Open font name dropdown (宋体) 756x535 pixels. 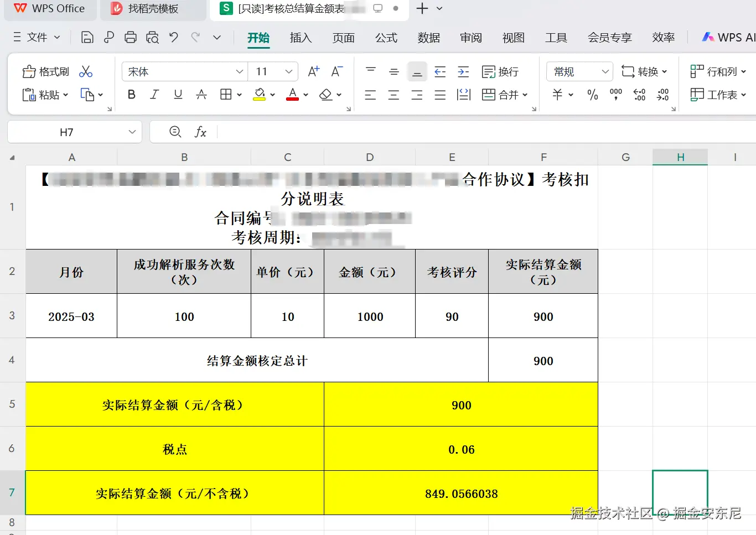pos(240,71)
